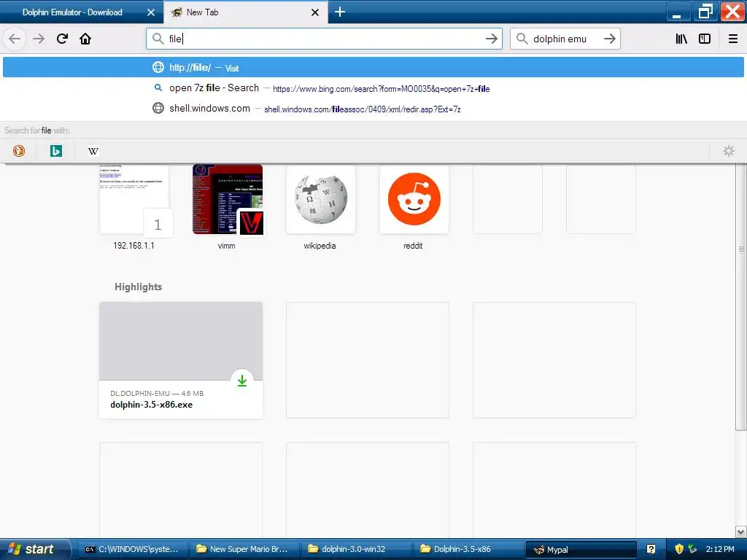Click the dolphin-3.5-x86.exe file name
Image resolution: width=747 pixels, height=560 pixels.
tap(152, 405)
